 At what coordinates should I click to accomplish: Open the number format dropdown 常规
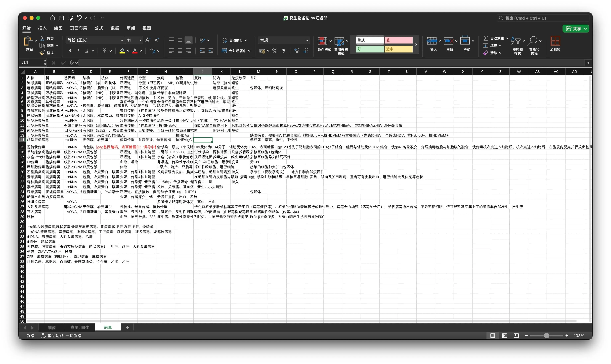pos(284,40)
